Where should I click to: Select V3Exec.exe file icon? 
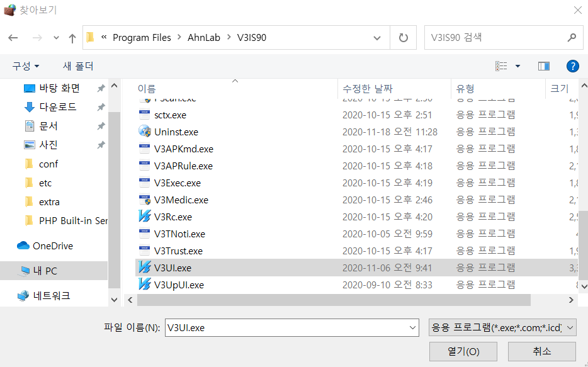click(x=144, y=183)
